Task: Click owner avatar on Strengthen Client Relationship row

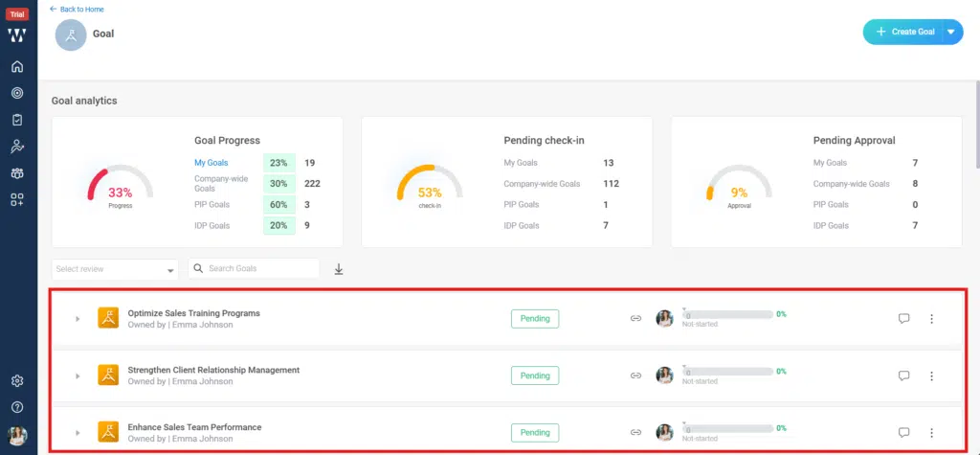Action: [x=664, y=375]
